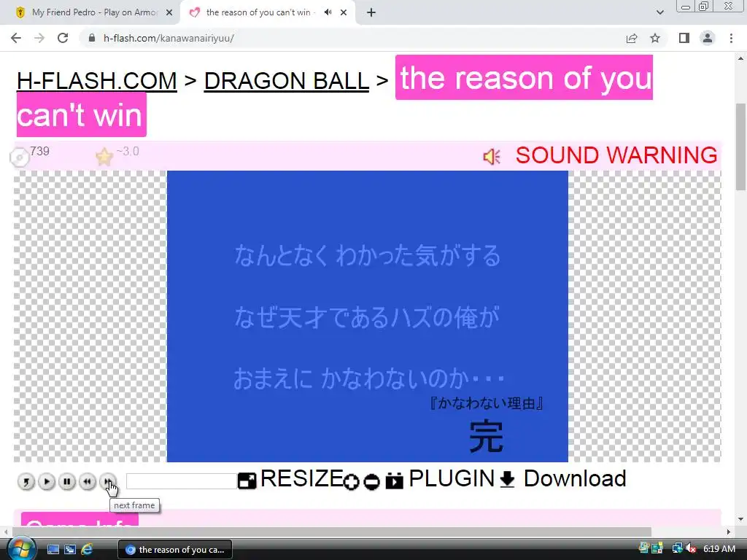Screen dimensions: 747x560
Task: Enlarge player with the plus icon
Action: 351,482
